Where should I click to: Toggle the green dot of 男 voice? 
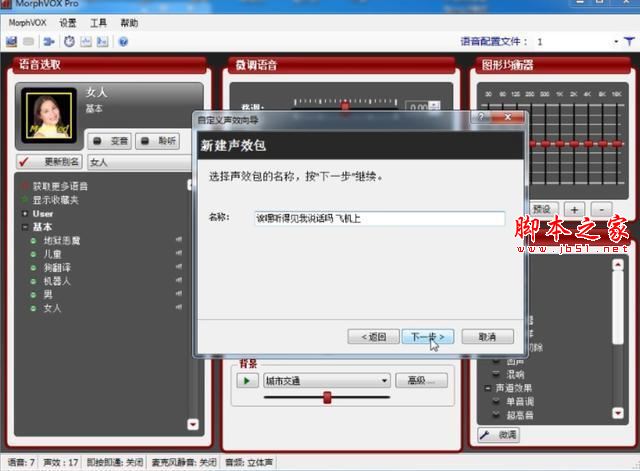[33, 295]
